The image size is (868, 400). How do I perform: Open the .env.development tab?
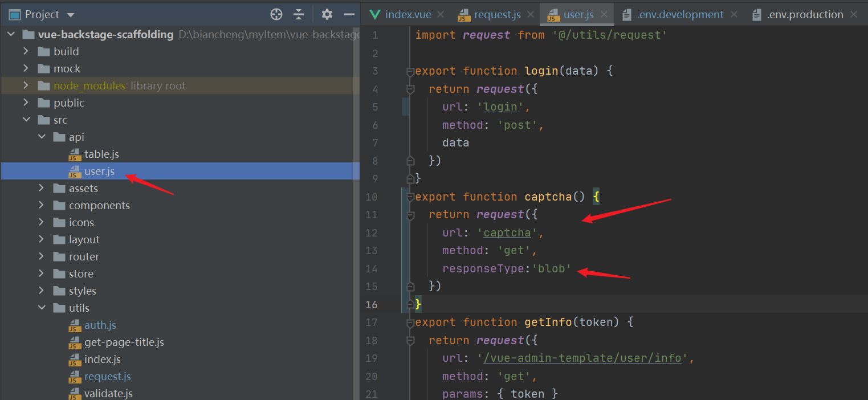tap(680, 15)
